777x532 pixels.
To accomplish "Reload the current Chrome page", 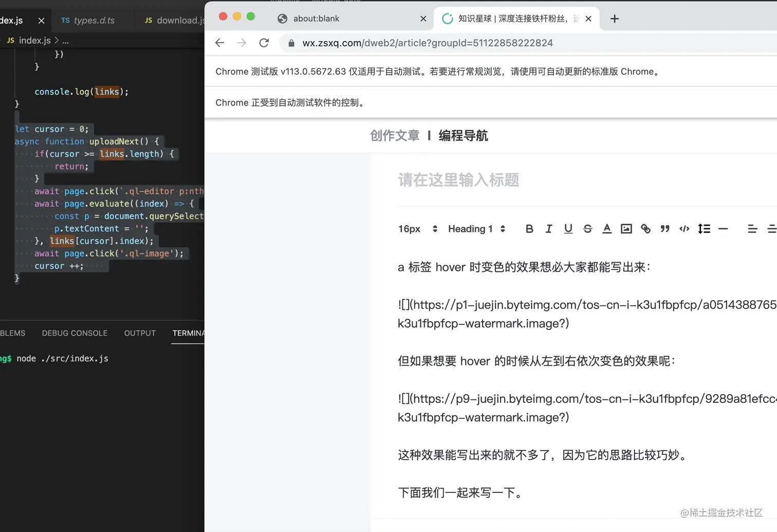I will click(264, 43).
